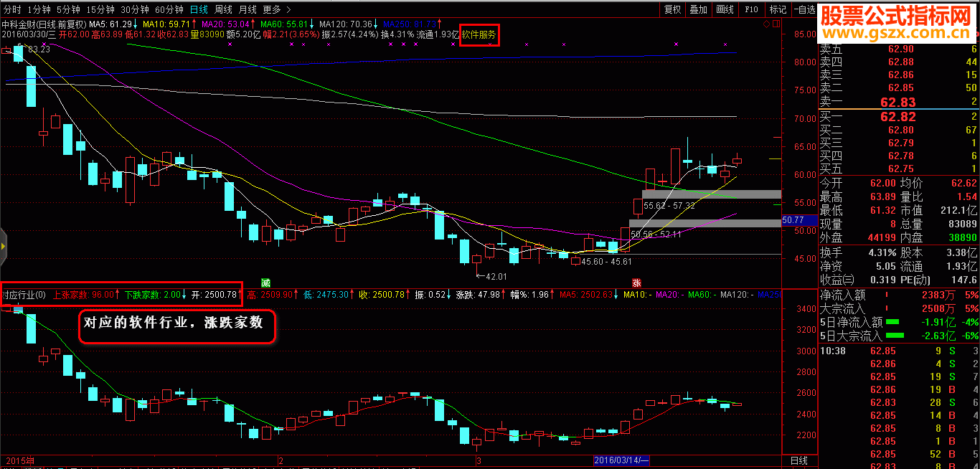Click the 10:38 tick row
This screenshot has height=469, width=980.
pyautogui.click(x=899, y=351)
